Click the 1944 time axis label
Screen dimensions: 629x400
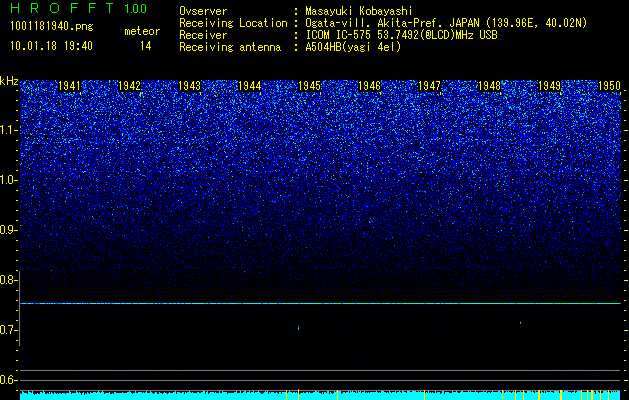coord(250,86)
